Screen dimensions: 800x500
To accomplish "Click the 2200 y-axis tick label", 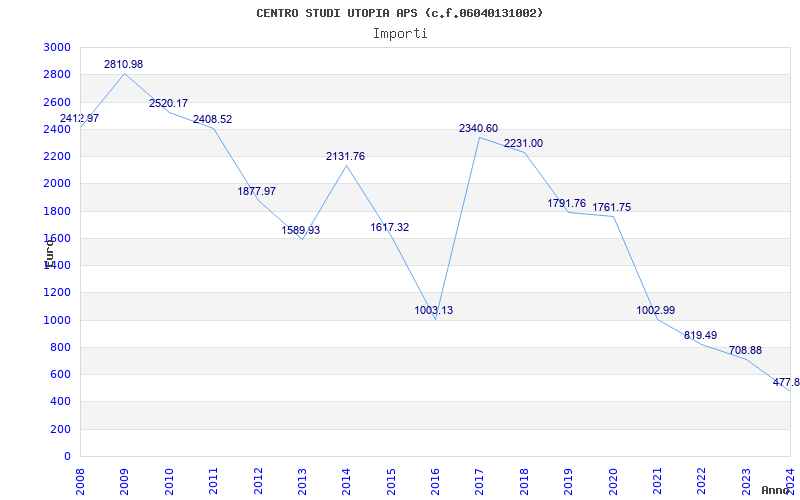I will (57, 157).
